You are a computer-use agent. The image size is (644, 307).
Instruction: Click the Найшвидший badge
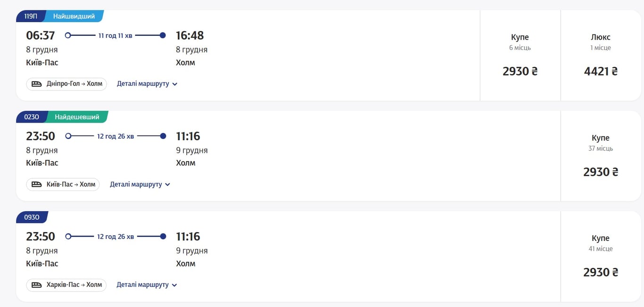click(x=74, y=17)
